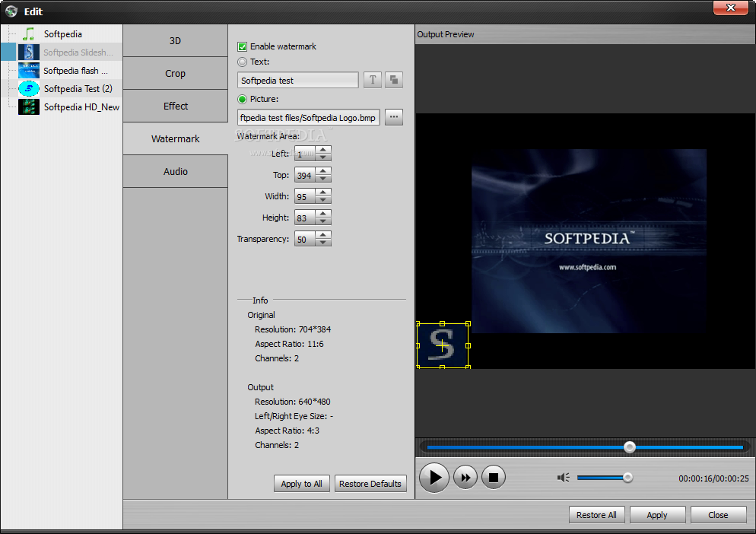
Task: Select the Softpedia audio file icon
Action: (29, 33)
